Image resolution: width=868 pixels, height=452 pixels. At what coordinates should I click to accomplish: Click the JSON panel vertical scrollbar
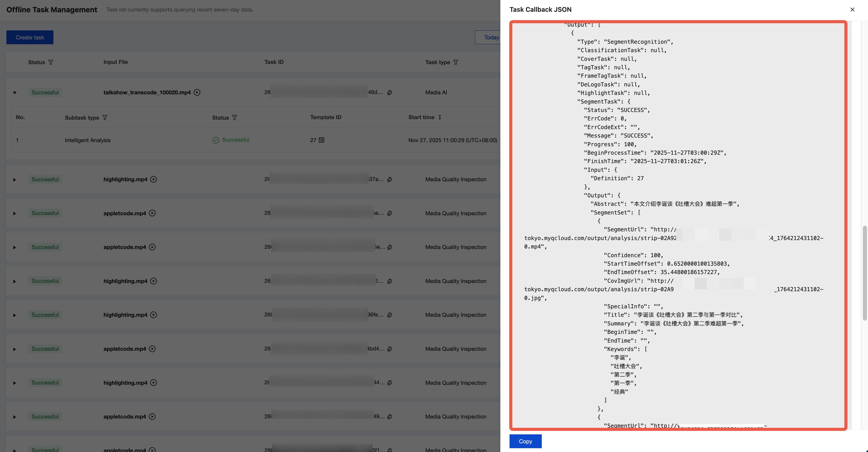864,273
